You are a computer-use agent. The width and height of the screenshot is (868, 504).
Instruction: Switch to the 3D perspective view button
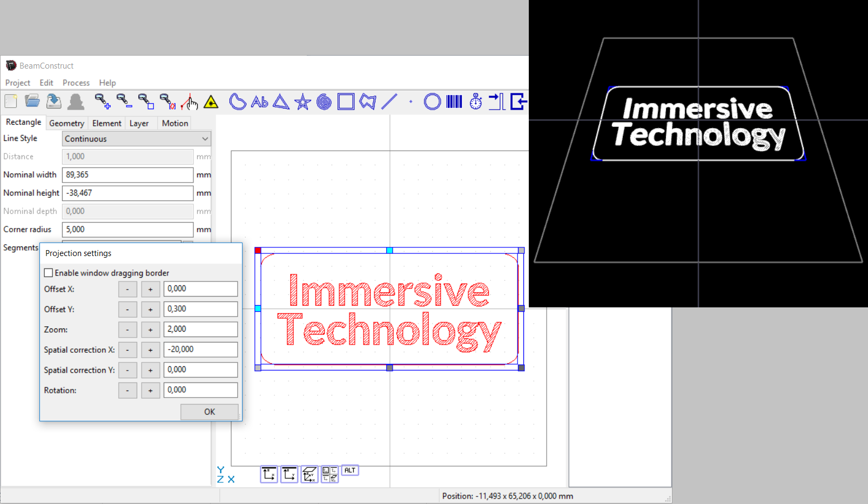(309, 474)
